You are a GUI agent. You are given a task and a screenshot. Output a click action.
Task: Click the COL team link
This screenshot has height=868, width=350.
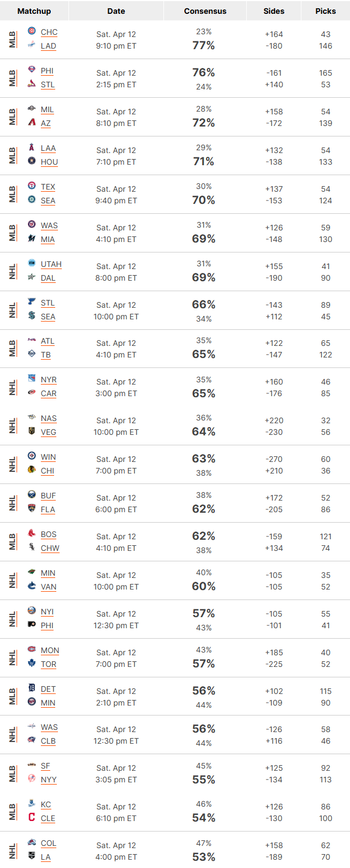coord(49,843)
